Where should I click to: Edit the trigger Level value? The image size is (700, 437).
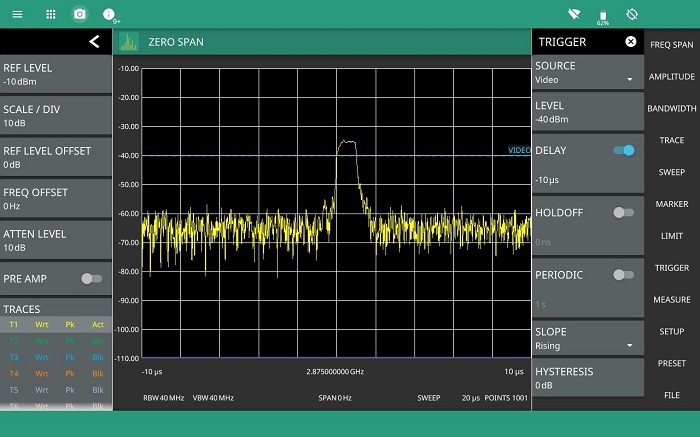click(x=588, y=112)
